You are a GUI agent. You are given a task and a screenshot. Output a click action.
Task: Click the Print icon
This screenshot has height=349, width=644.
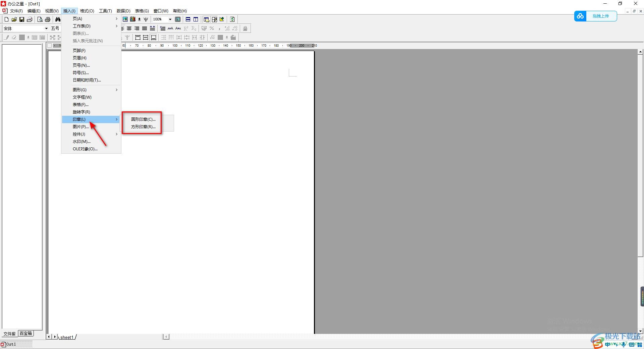pos(48,19)
